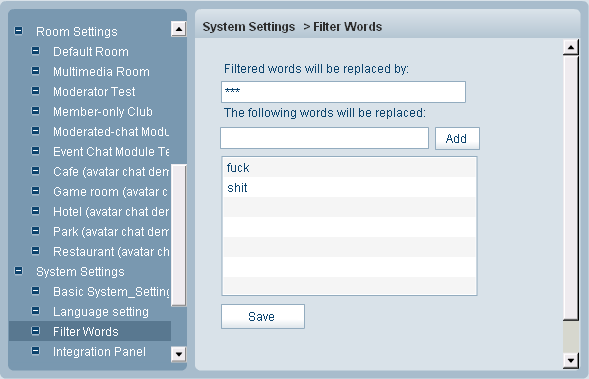Open the Hotel avatar chat room
The image size is (589, 379).
pos(111,212)
